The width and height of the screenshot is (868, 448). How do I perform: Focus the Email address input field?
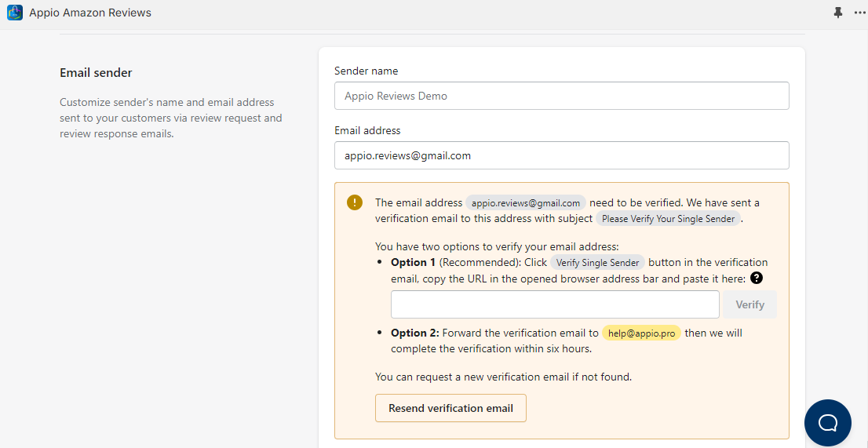(x=561, y=155)
